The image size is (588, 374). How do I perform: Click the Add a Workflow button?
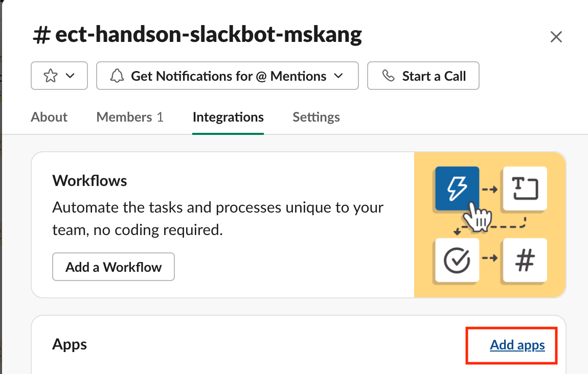tap(114, 267)
